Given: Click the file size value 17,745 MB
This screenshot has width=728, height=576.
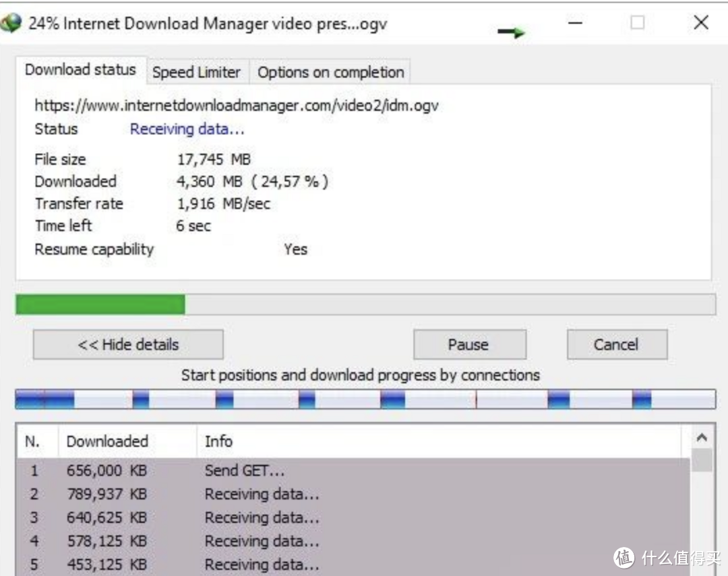Looking at the screenshot, I should coord(214,159).
